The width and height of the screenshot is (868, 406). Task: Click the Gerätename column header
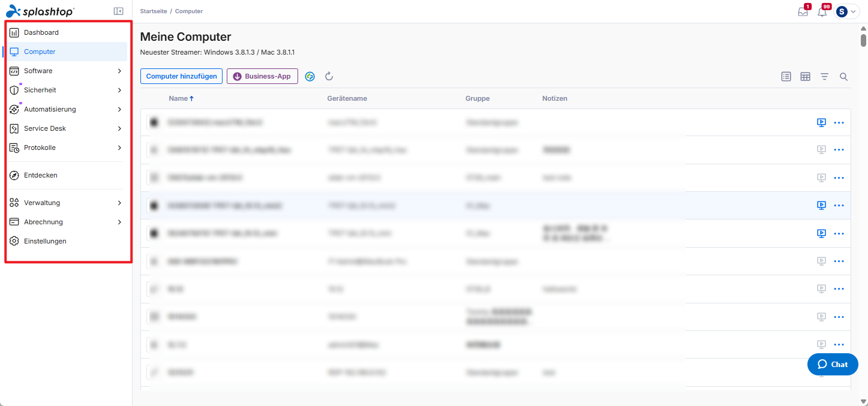[347, 98]
